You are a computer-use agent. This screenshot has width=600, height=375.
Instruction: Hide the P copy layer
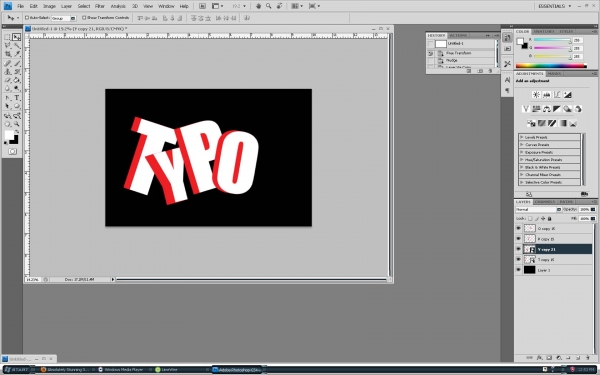(518, 239)
